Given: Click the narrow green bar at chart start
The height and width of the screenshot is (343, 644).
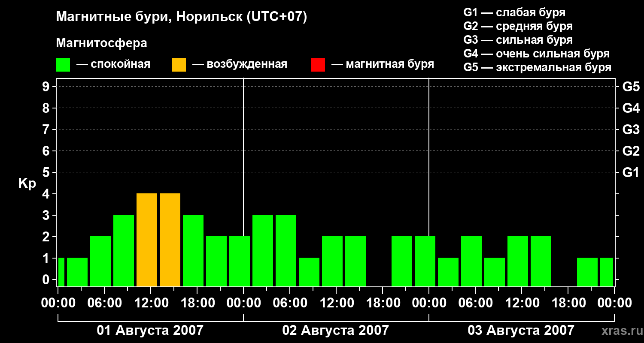Looking at the screenshot, I should 61,272.
